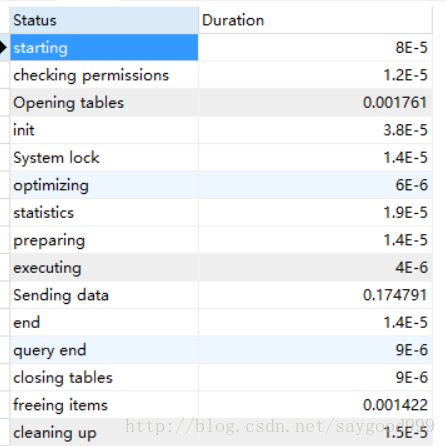This screenshot has width=446, height=446.
Task: Click the 0.001422 duration value
Action: pos(315,405)
